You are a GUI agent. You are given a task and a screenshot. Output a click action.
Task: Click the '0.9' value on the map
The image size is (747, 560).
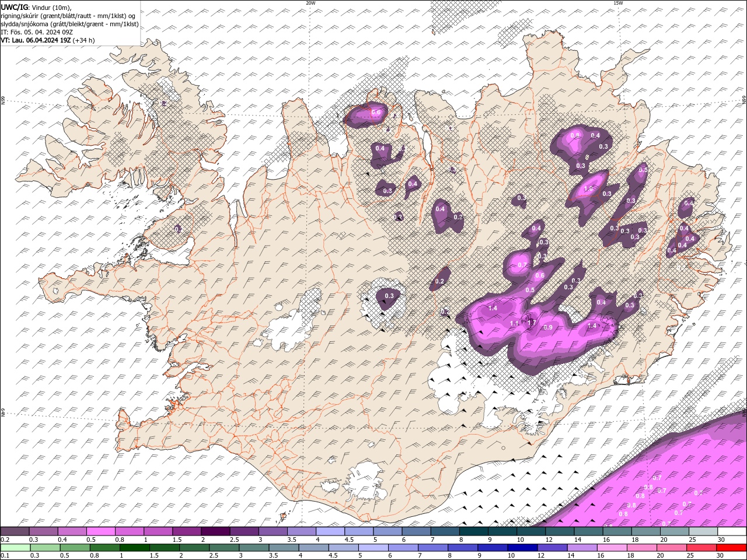pos(548,327)
